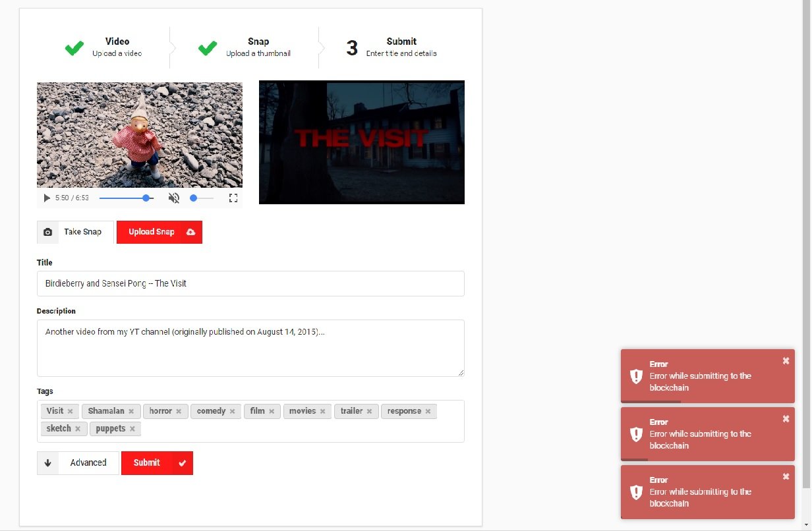The image size is (812, 531).
Task: Click the Upload Snap button
Action: tap(159, 232)
